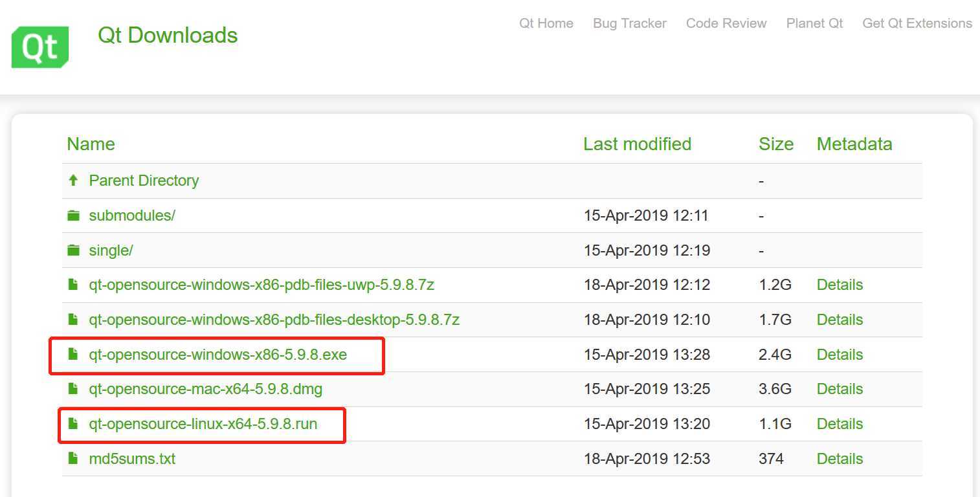Image resolution: width=980 pixels, height=497 pixels.
Task: Click the date 15-Apr-2019 12:19
Action: [x=647, y=250]
